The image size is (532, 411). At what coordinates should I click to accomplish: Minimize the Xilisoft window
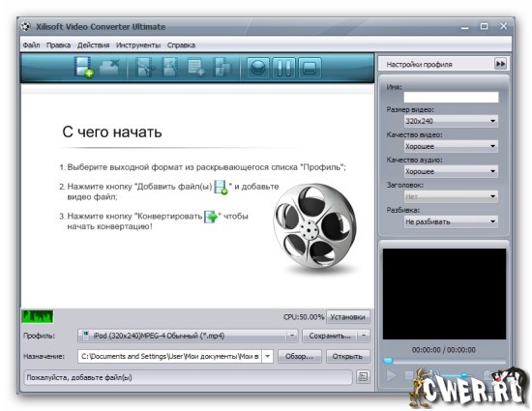[465, 27]
